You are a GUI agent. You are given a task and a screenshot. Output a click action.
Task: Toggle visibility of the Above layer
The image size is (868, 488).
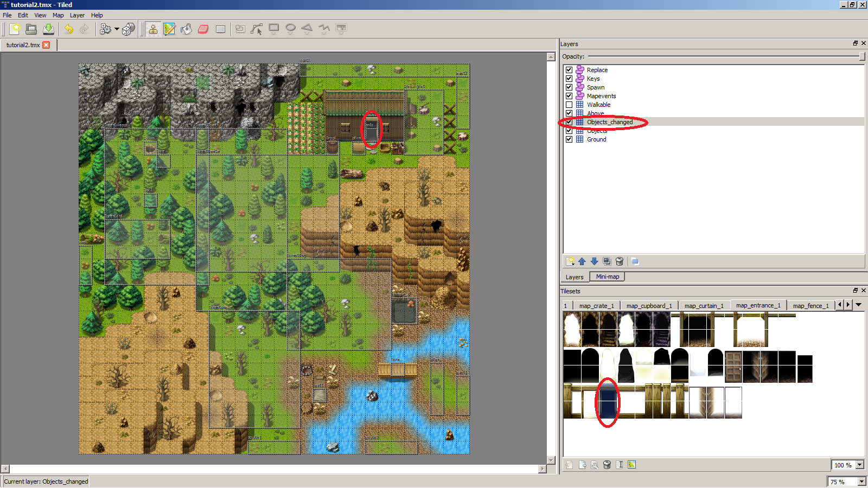tap(569, 113)
